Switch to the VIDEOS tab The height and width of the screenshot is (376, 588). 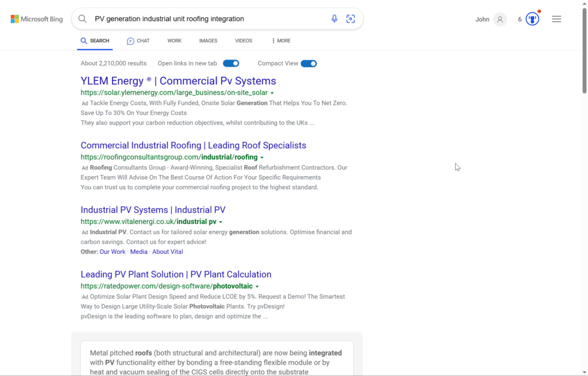(x=243, y=41)
